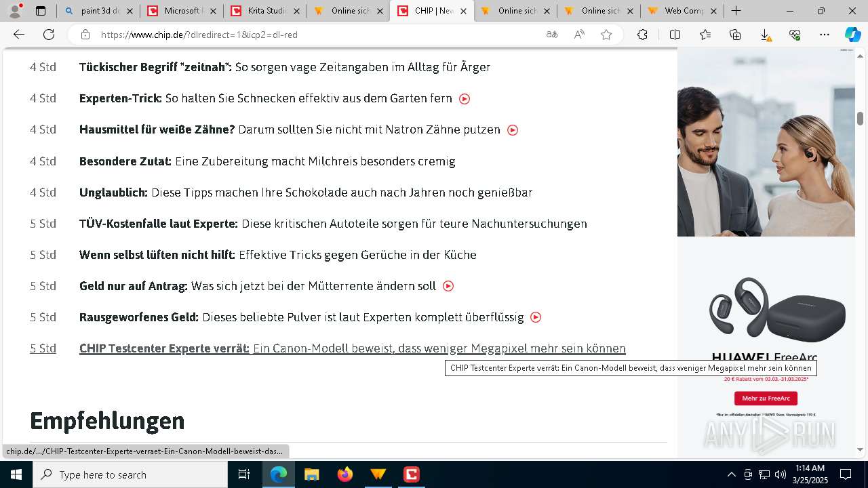Open Downloads icon
The width and height of the screenshot is (868, 488).
coord(765,35)
